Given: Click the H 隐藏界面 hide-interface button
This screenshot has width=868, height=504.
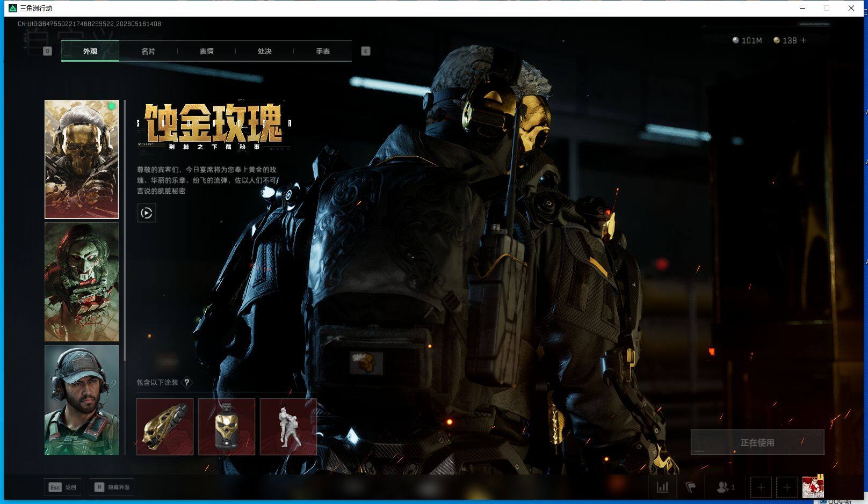Looking at the screenshot, I should click(x=112, y=487).
